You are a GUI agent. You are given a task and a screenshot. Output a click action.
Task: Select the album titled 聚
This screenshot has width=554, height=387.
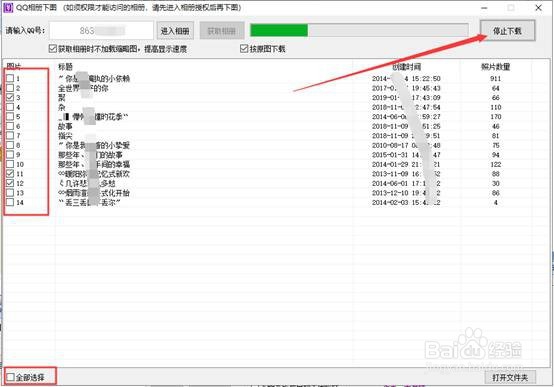click(62, 97)
